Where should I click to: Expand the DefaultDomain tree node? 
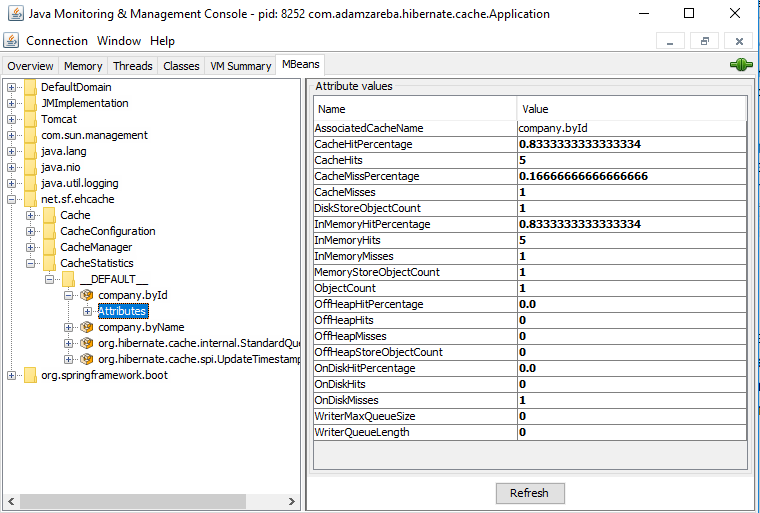(x=12, y=87)
